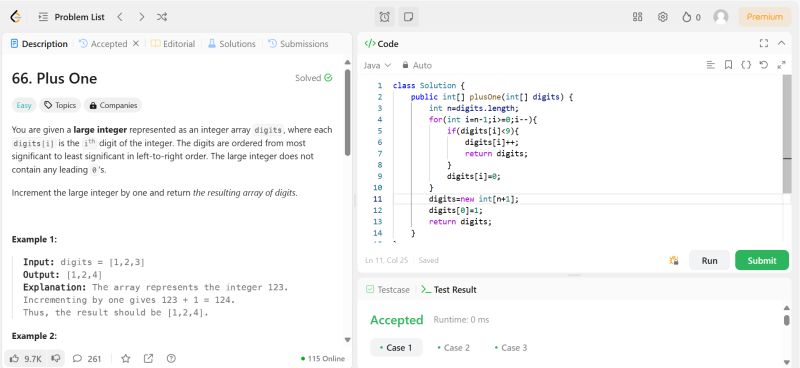Click the 'Runtime: 0 ms' text
This screenshot has height=368, width=800.
pyautogui.click(x=461, y=320)
